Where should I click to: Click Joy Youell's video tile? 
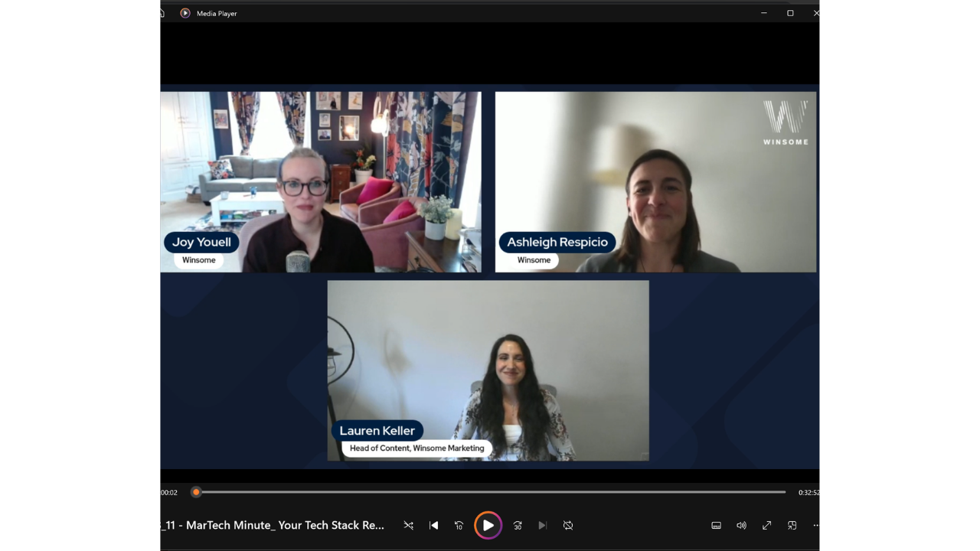[320, 181]
